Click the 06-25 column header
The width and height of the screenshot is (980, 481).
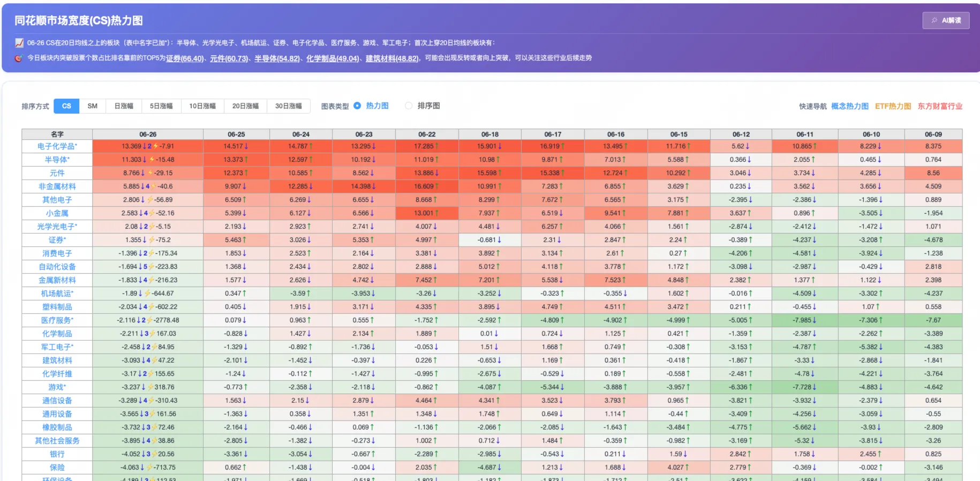[x=236, y=134]
